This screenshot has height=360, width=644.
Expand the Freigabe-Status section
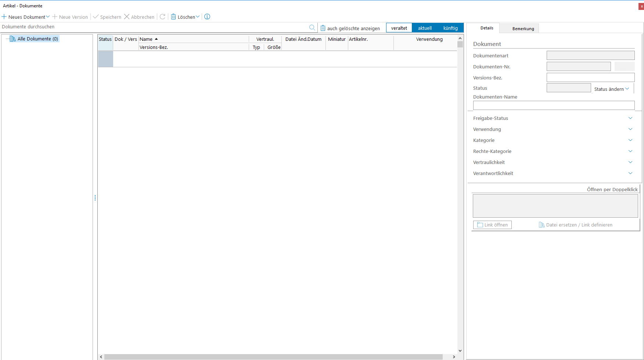click(x=630, y=118)
